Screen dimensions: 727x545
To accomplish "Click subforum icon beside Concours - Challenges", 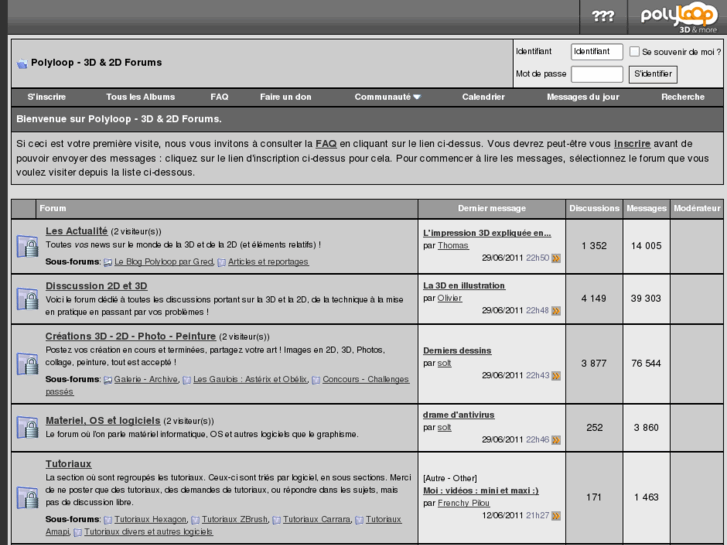I will [316, 380].
